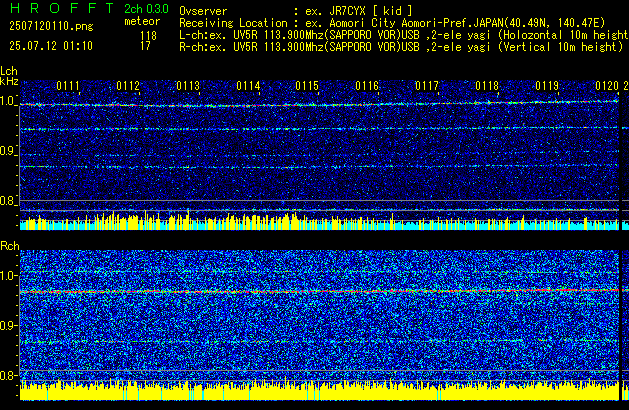Viewport: 629px width, 410px height.
Task: Click the timestamp 25.07.12 01:10
Action: [51, 46]
